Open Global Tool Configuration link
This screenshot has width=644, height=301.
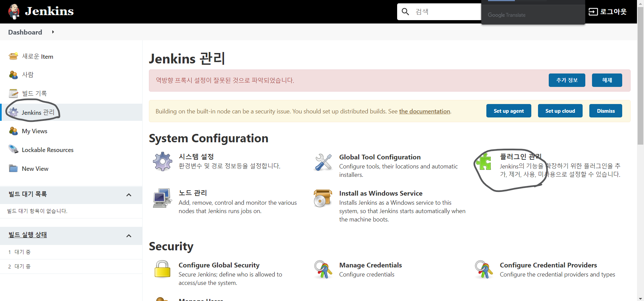[x=380, y=157]
